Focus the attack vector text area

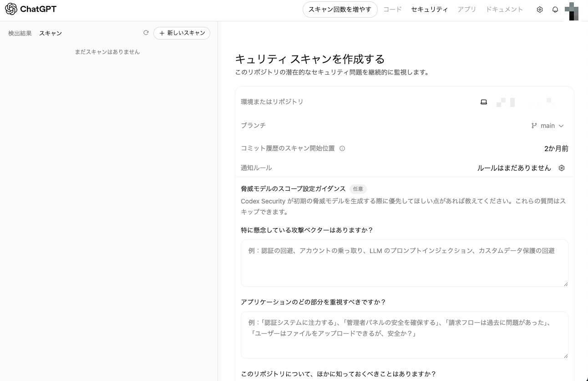pyautogui.click(x=405, y=263)
